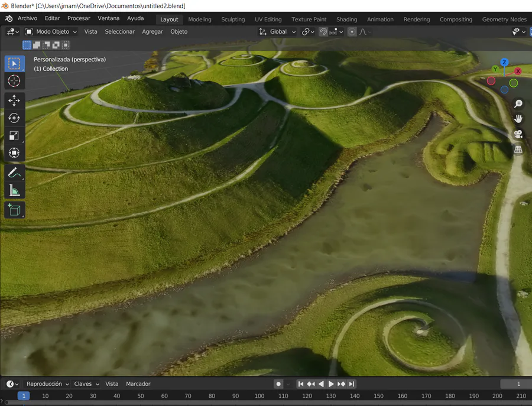Switch perspective/orthographic with the grid icon
532x406 pixels.
pos(518,150)
